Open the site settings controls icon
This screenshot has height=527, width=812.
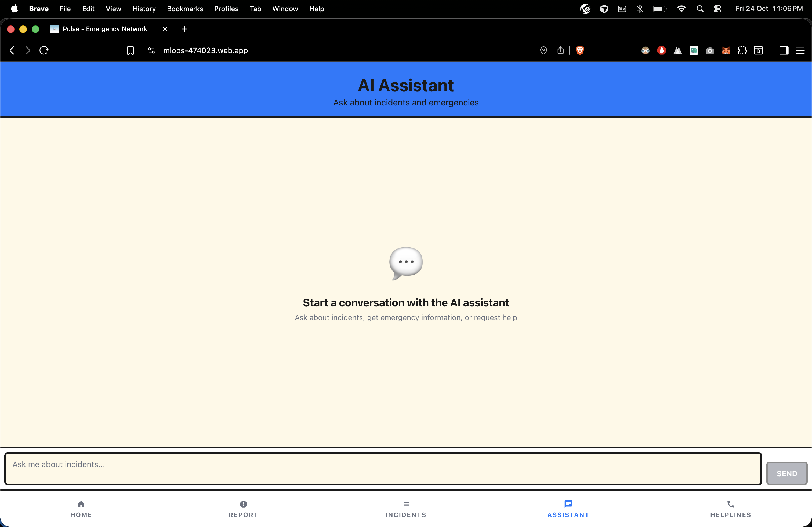pos(151,50)
